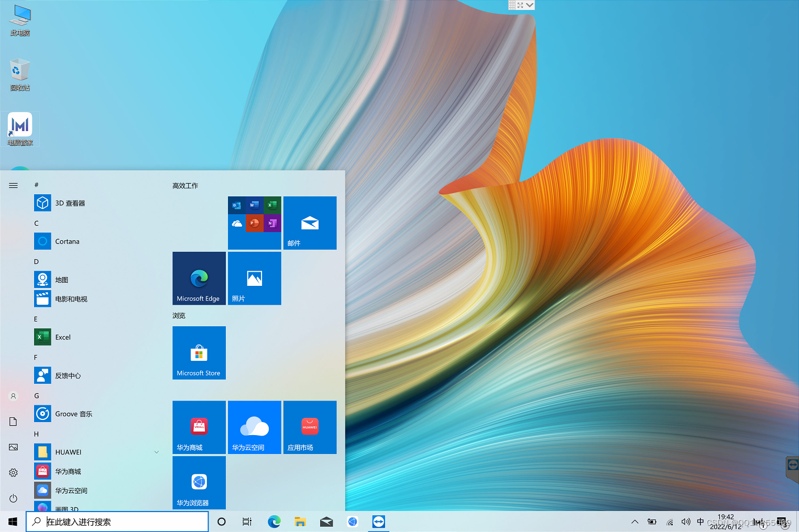
Task: Open Mail from the taskbar
Action: (326, 522)
